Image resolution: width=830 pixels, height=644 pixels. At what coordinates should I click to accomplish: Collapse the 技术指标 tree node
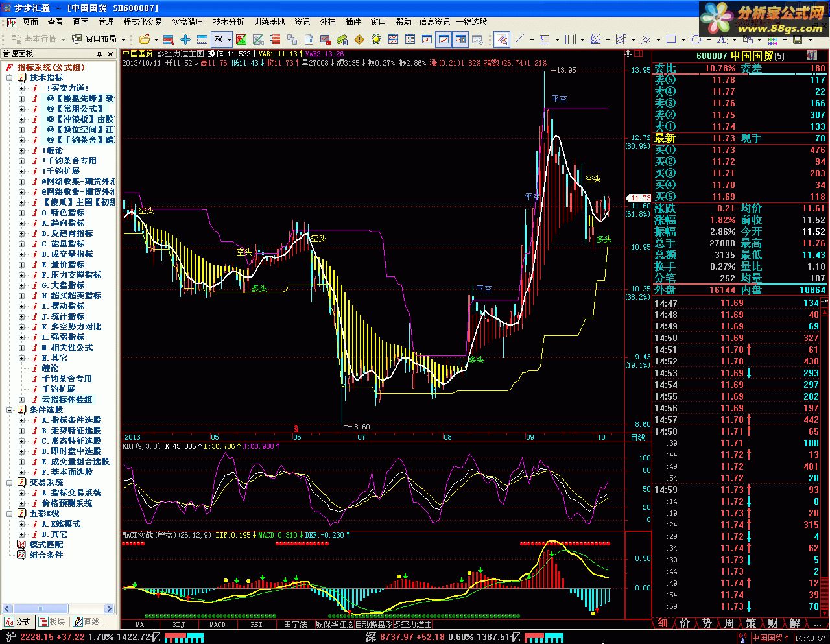click(x=10, y=78)
